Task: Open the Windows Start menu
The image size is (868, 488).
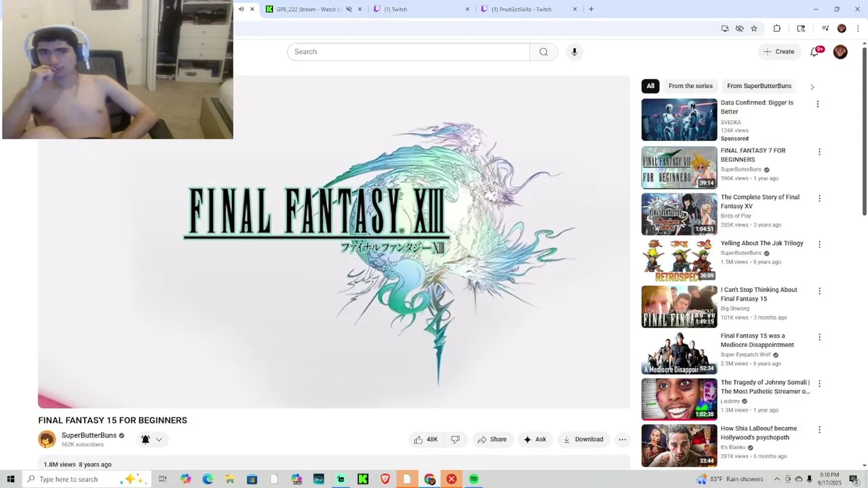Action: (x=10, y=479)
